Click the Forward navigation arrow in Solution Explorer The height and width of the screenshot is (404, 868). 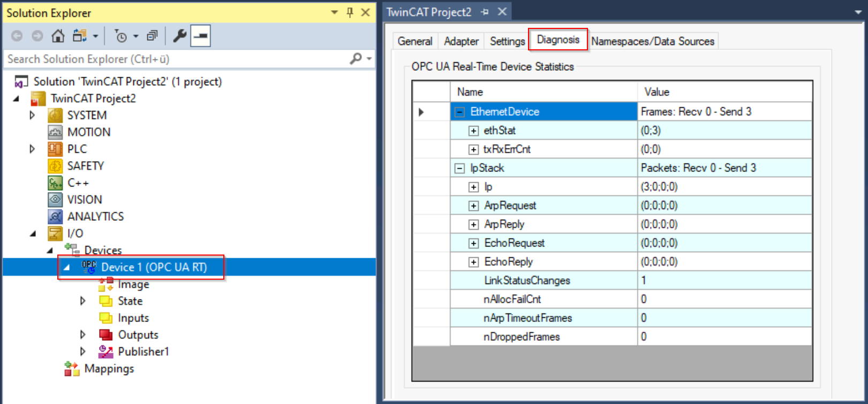[37, 36]
